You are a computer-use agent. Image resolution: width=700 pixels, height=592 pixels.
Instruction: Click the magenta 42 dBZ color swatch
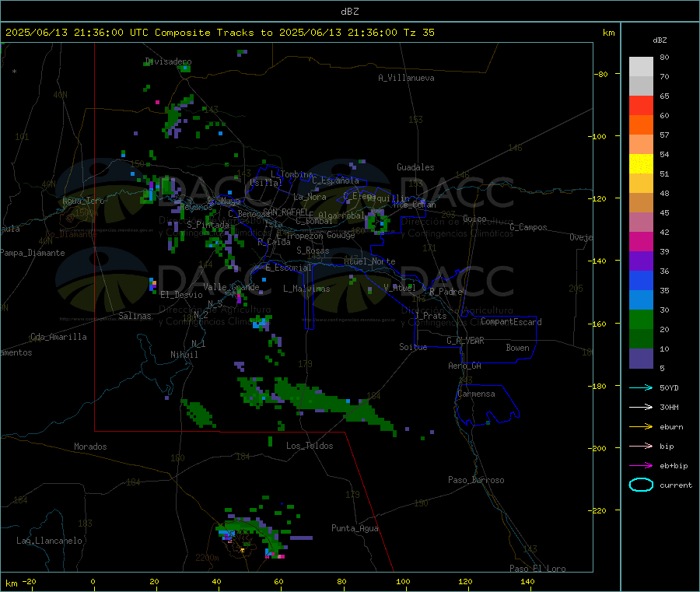pyautogui.click(x=641, y=241)
